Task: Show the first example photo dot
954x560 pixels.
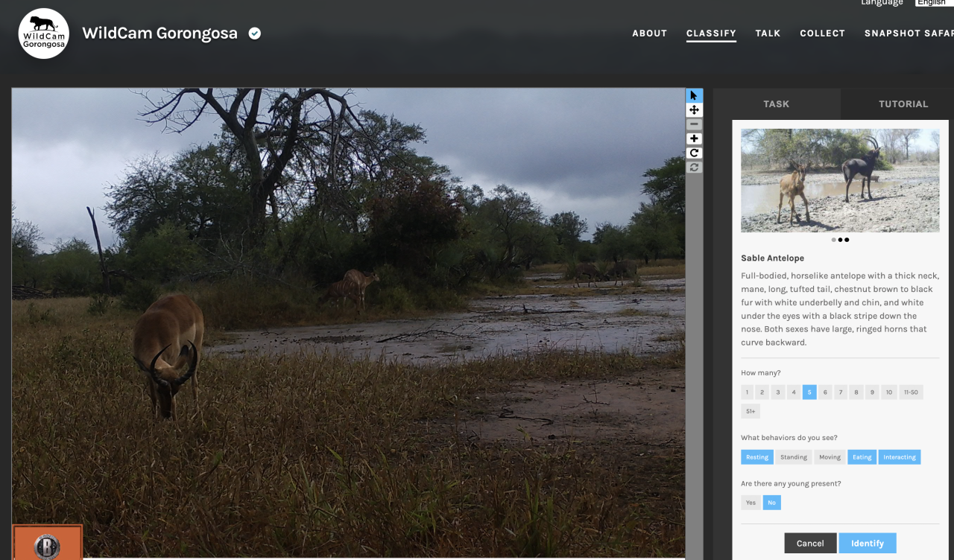Action: pos(833,240)
